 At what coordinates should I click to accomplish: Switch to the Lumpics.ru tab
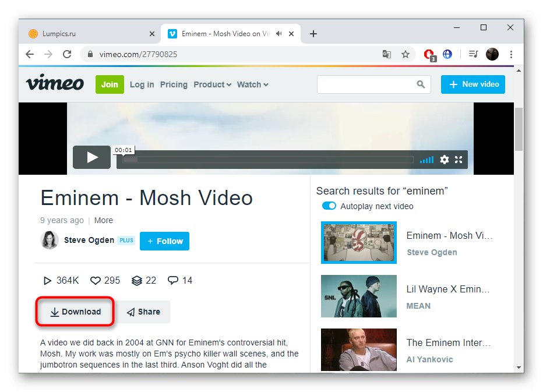click(90, 34)
